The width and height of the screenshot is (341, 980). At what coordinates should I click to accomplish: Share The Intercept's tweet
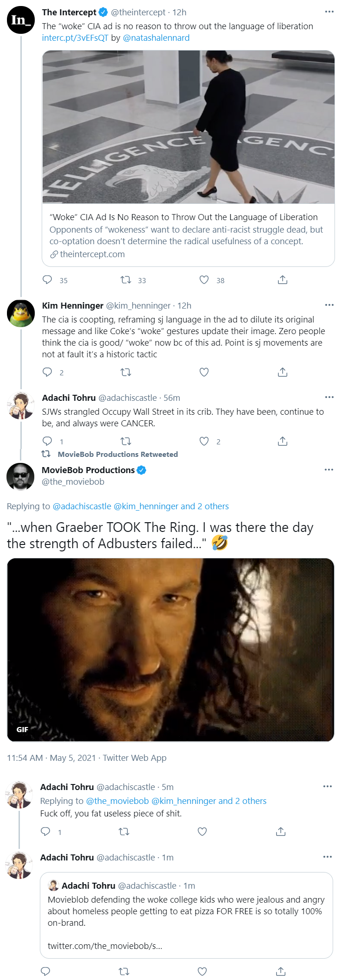[283, 279]
